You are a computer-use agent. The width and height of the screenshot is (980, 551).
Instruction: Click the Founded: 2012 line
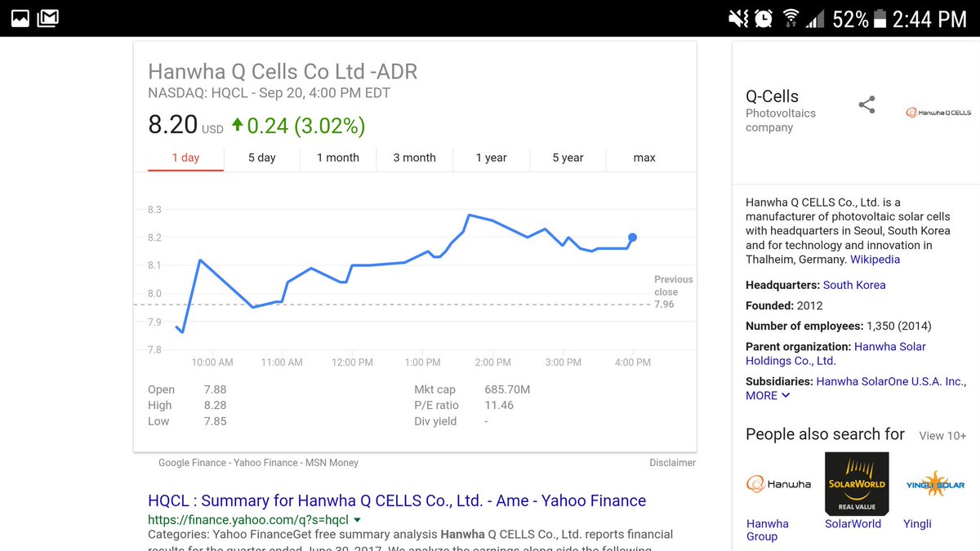click(x=784, y=305)
